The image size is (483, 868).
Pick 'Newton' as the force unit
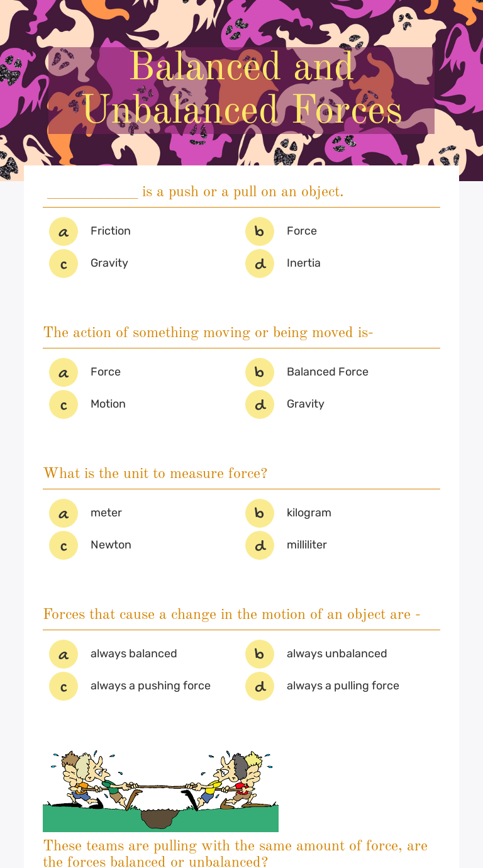[x=64, y=545]
